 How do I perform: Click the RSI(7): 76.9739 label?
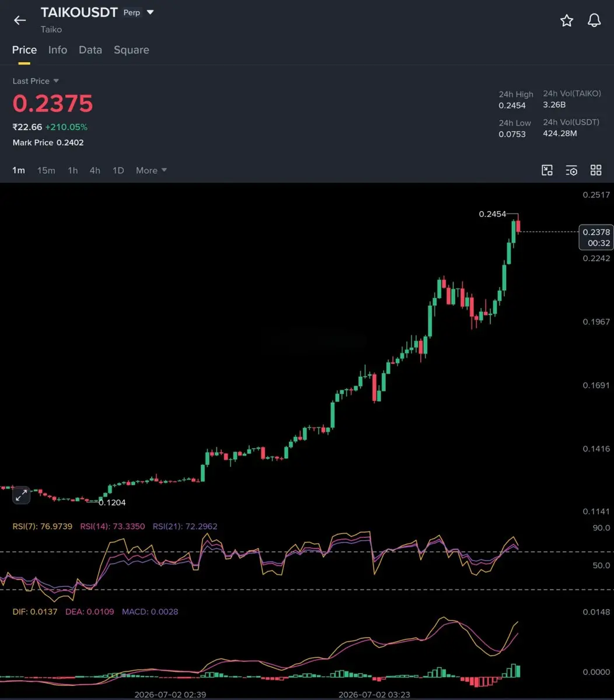(43, 526)
